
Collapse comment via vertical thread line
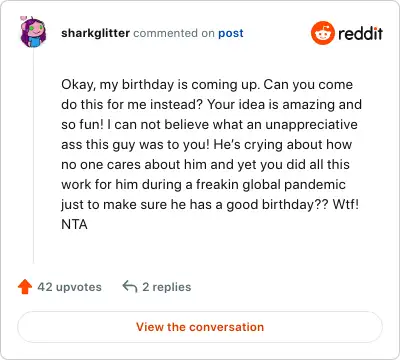(33, 155)
